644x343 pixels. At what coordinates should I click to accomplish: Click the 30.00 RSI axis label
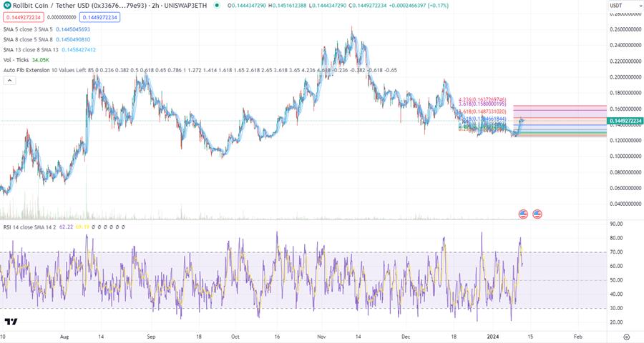click(x=617, y=308)
